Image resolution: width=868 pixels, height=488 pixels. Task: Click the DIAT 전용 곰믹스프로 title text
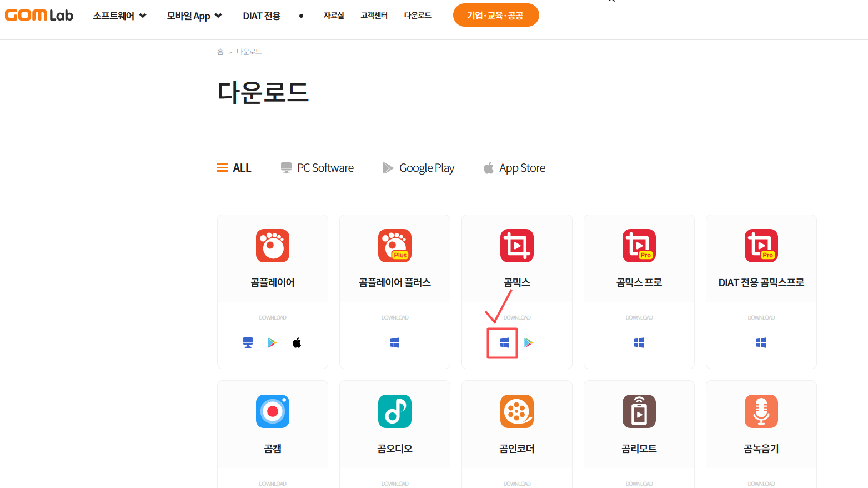click(761, 282)
